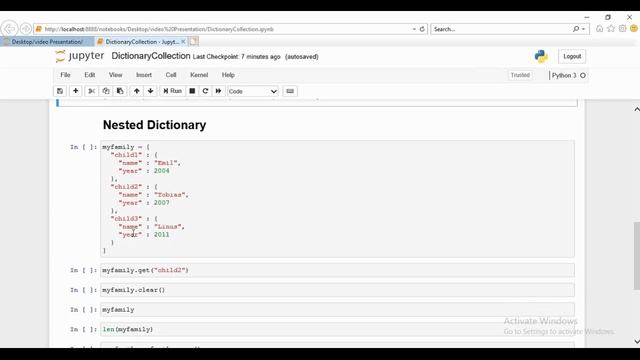Screen dimensions: 640x360
Task: Interrupt the kernel stop icon
Action: (192, 91)
